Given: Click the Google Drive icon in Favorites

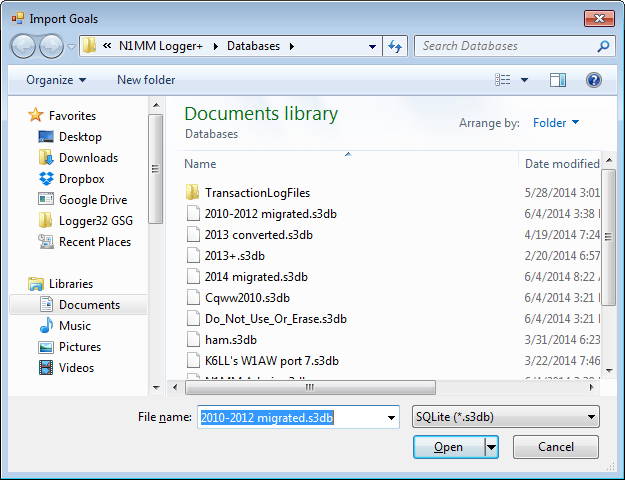Looking at the screenshot, I should [x=46, y=199].
